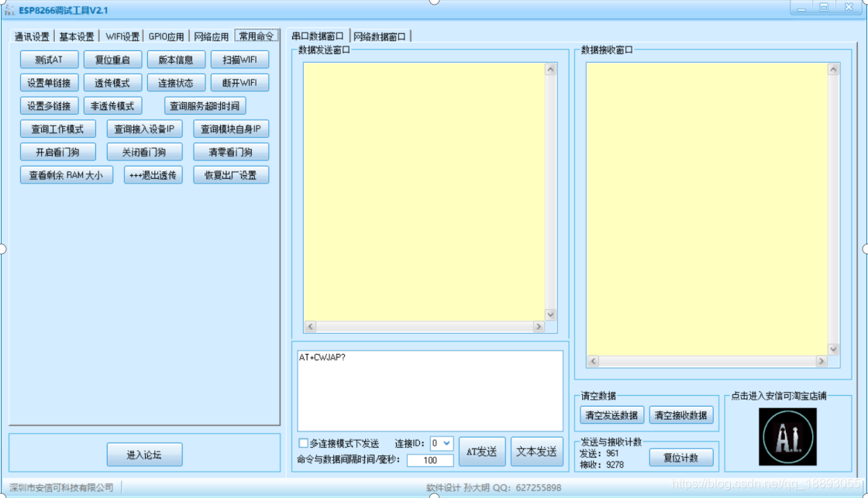The height and width of the screenshot is (498, 868).
Task: Click left arrow of send window scrollbar
Action: (311, 327)
